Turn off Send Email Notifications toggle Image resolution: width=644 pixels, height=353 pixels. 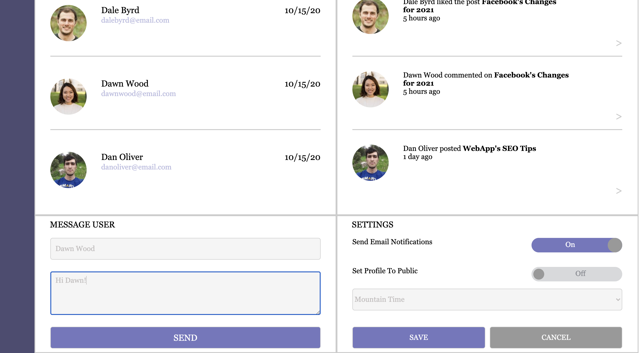coord(576,245)
